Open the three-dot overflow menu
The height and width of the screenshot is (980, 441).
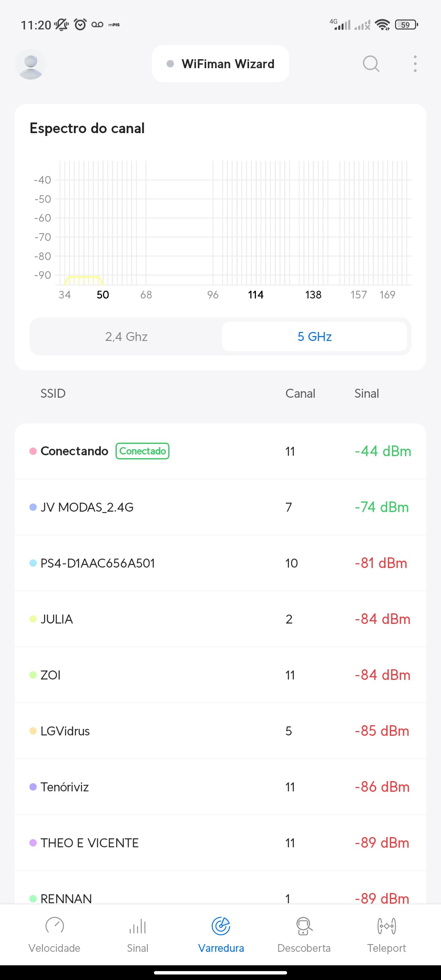[415, 64]
